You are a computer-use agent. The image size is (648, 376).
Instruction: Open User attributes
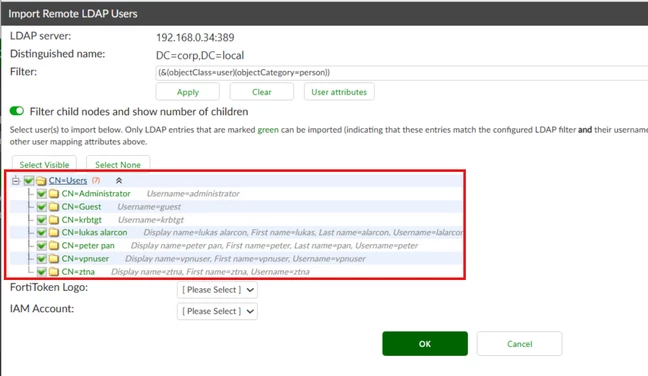339,92
